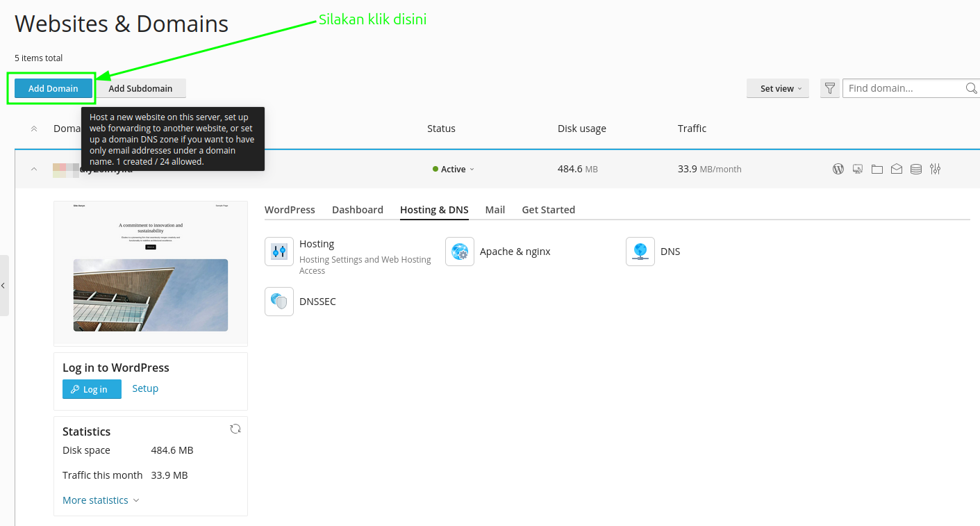Collapse the left sidebar handle
Image resolution: width=980 pixels, height=526 pixels.
pyautogui.click(x=3, y=286)
